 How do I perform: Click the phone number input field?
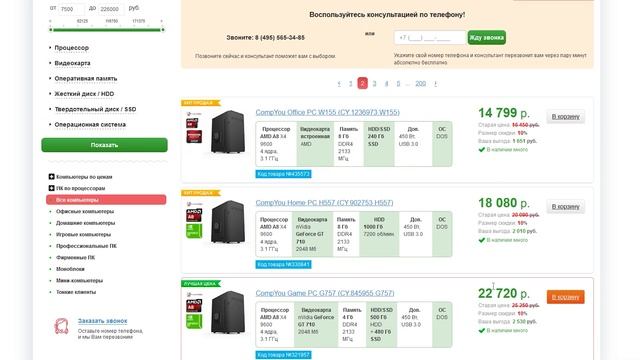[x=430, y=38]
